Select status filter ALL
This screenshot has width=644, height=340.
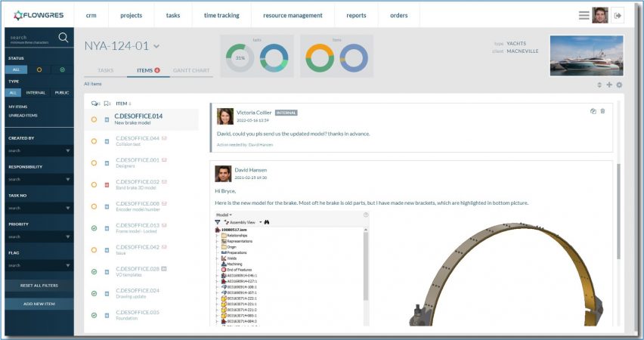click(x=16, y=70)
